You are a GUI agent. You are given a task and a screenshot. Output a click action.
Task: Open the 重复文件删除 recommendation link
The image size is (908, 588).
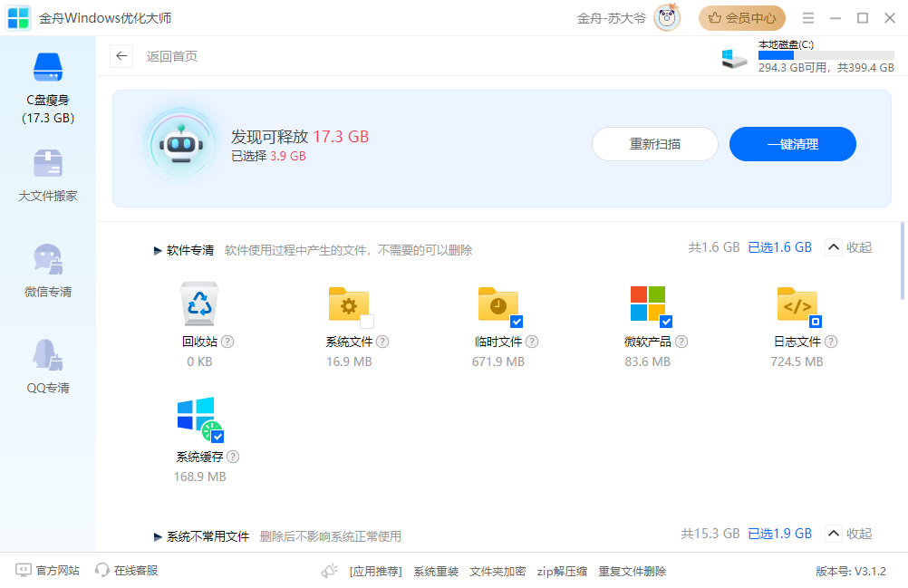[632, 571]
